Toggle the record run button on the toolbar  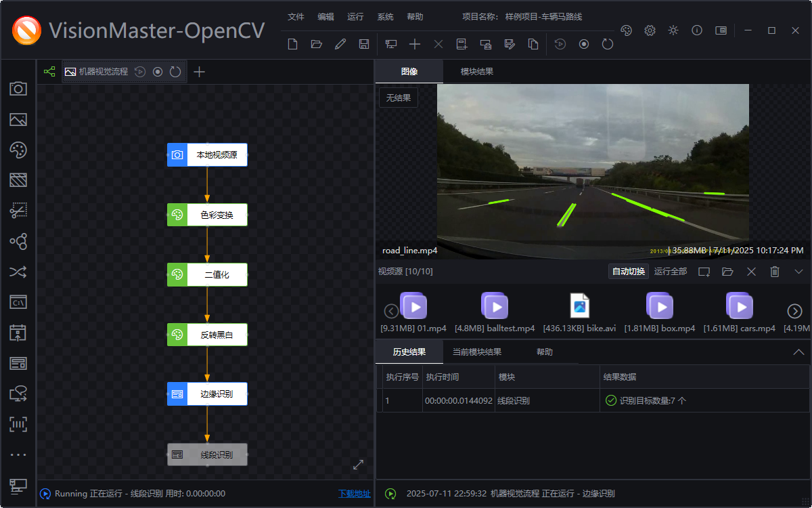[583, 43]
